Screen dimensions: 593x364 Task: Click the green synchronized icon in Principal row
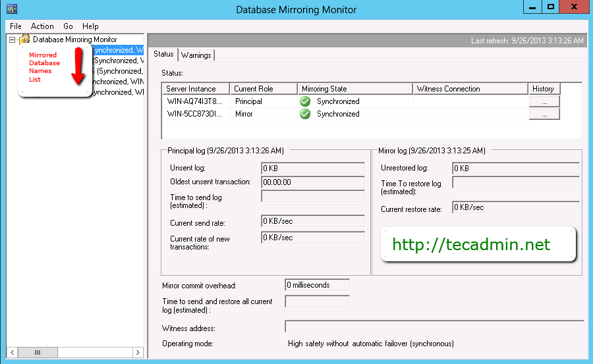click(305, 101)
